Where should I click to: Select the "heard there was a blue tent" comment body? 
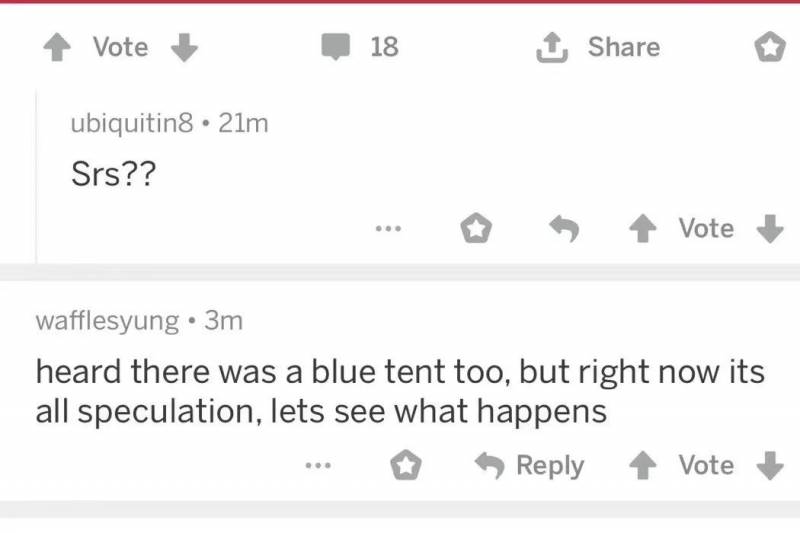point(399,391)
